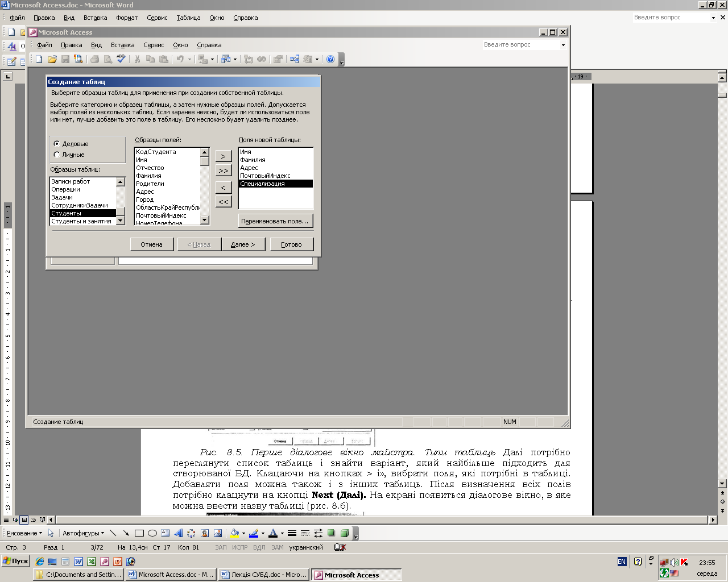Screen dimensions: 728x582
Task: Select the Rectangle drawing tool in Word
Action: (139, 533)
